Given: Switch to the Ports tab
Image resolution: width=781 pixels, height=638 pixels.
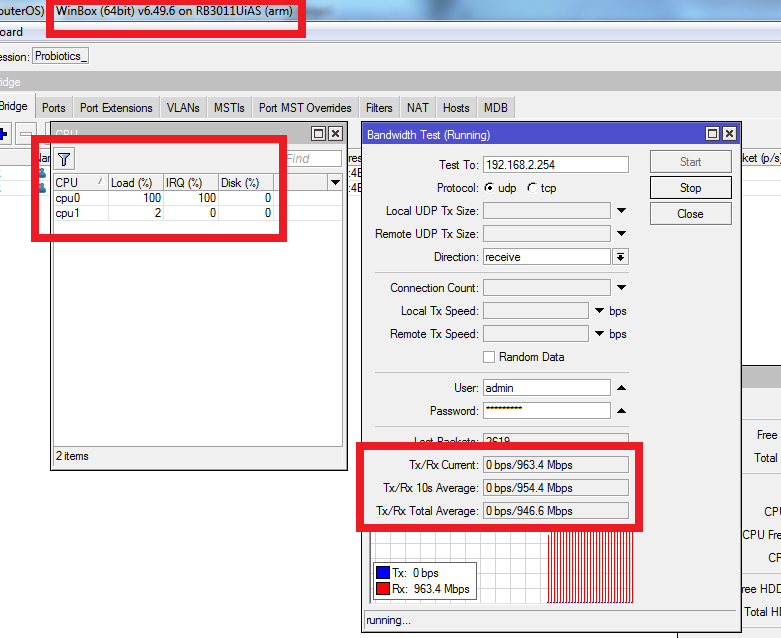Looking at the screenshot, I should pyautogui.click(x=54, y=108).
